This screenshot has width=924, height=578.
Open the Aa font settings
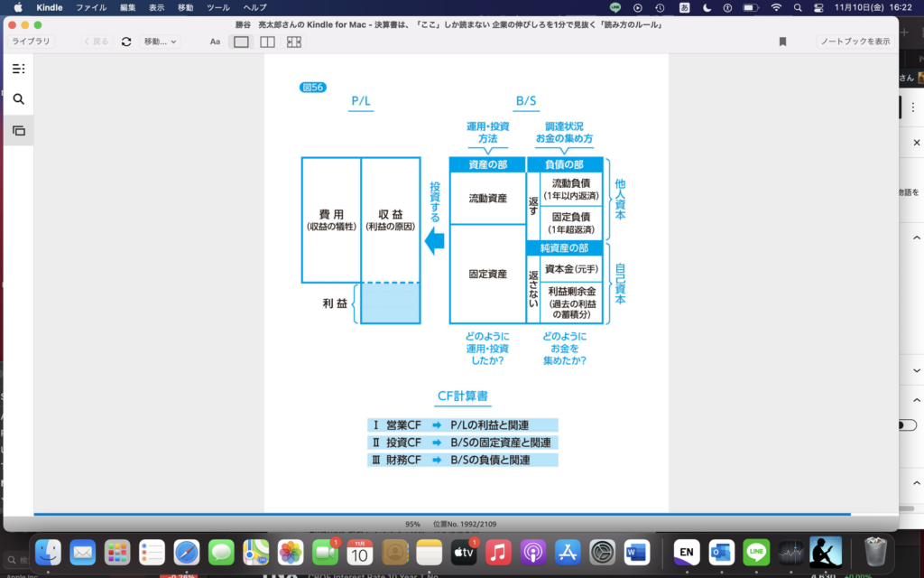(215, 42)
